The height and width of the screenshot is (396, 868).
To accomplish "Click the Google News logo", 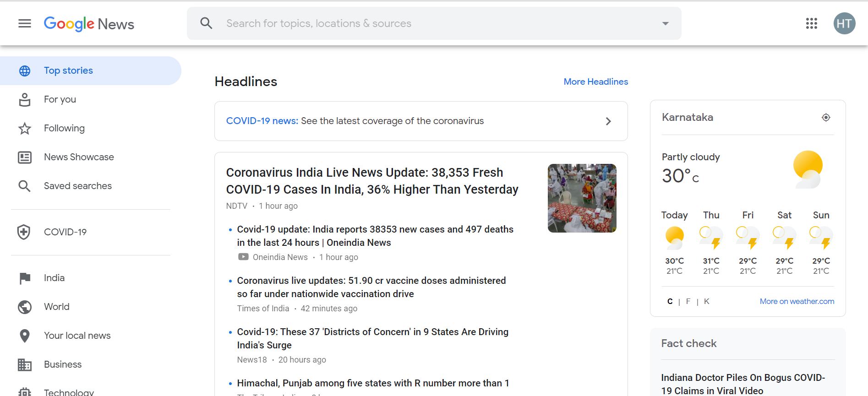I will coord(89,24).
